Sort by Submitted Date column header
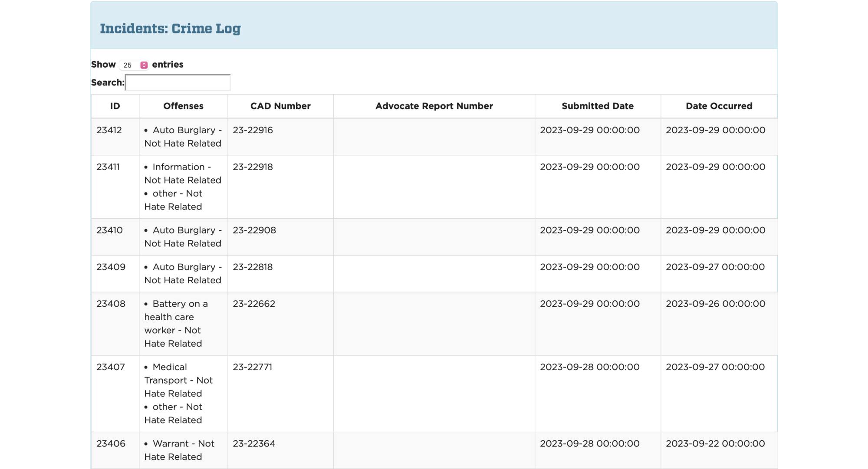The width and height of the screenshot is (868, 469). [597, 106]
